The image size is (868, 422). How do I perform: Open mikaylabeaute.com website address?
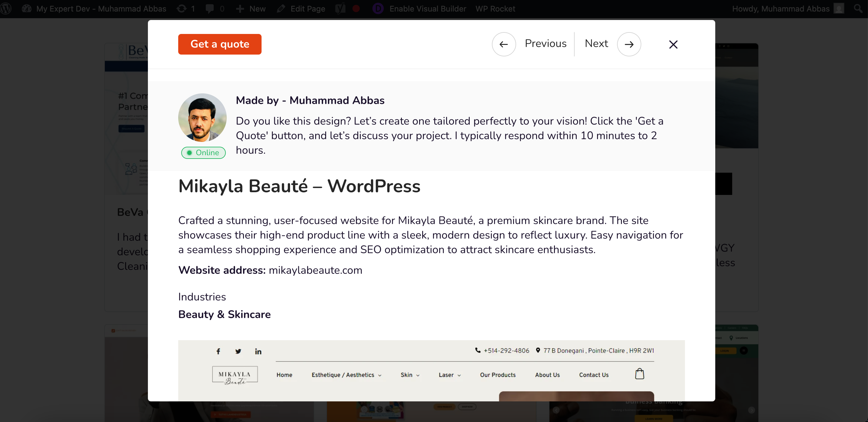315,270
